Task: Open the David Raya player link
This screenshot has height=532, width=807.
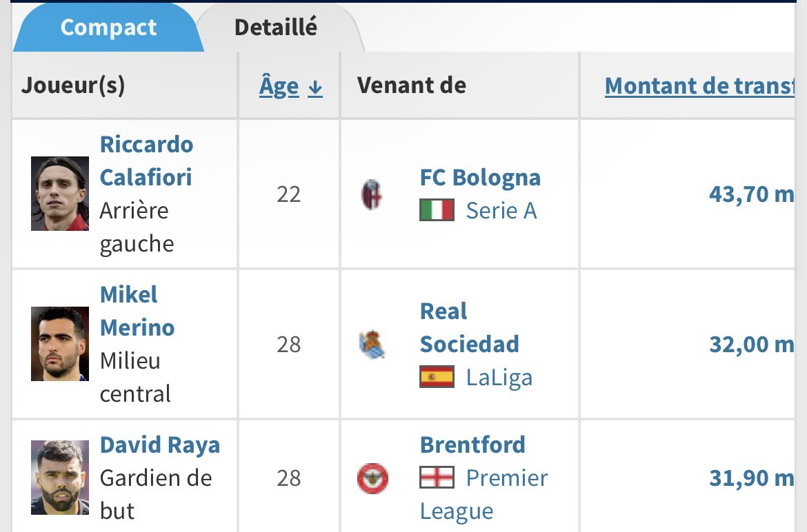Action: (x=160, y=445)
